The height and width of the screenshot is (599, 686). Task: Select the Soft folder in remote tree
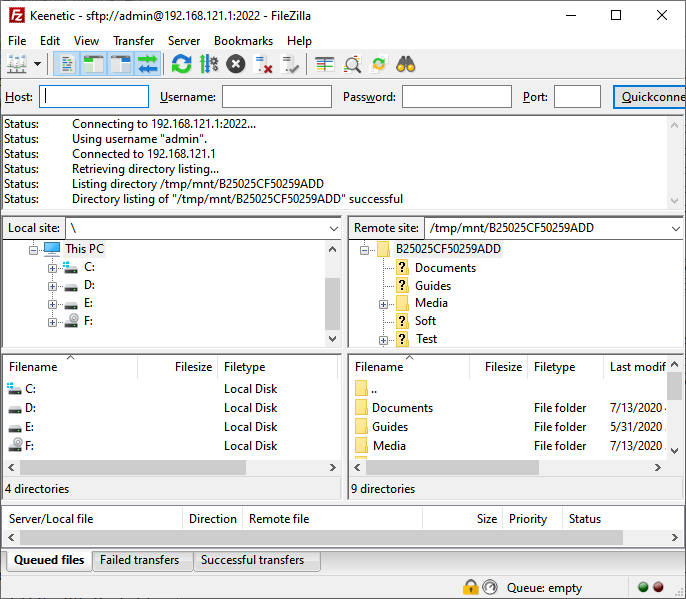pos(425,321)
